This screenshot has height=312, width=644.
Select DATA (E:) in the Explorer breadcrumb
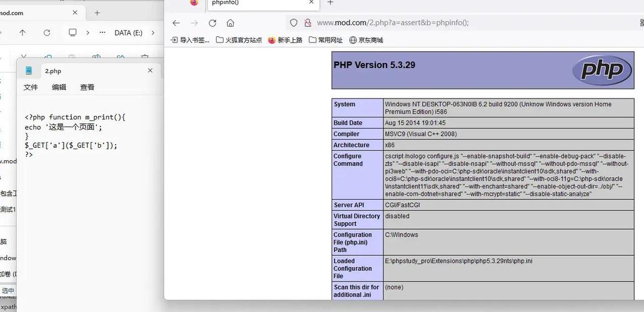tap(129, 33)
